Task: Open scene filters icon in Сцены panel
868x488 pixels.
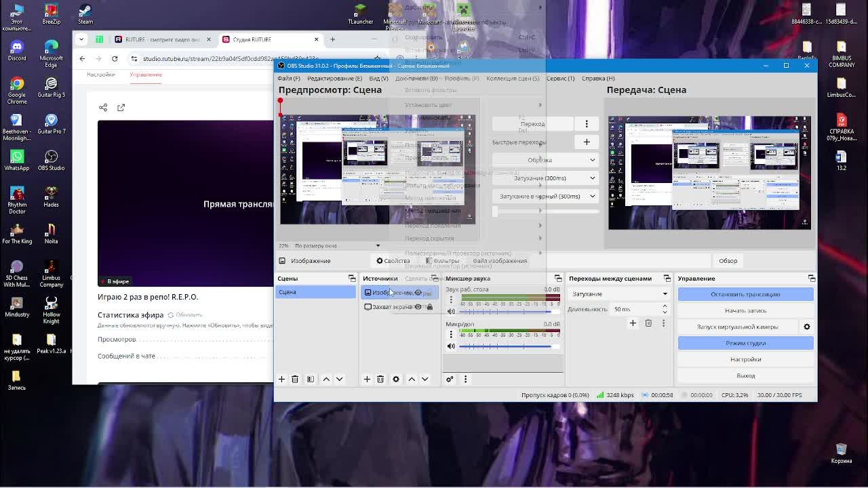Action: click(x=311, y=379)
